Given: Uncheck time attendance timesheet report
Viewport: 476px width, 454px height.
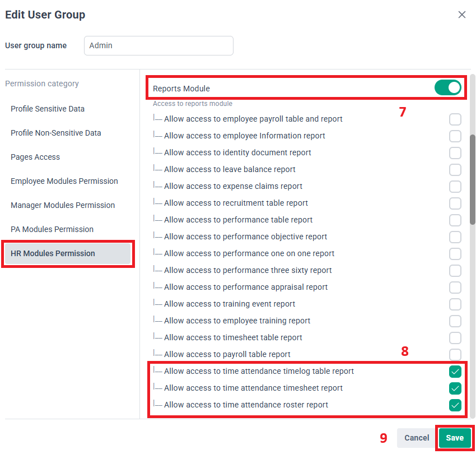Looking at the screenshot, I should [x=455, y=388].
